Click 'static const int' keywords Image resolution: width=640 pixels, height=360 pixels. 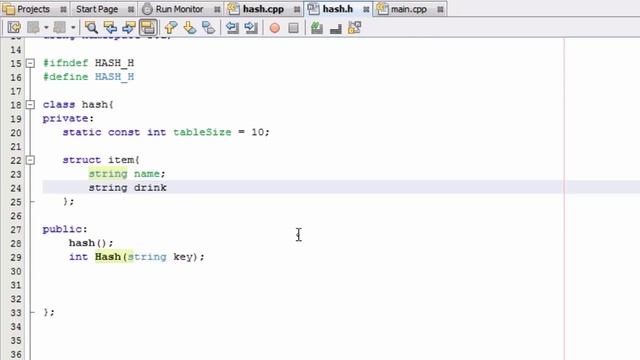114,132
